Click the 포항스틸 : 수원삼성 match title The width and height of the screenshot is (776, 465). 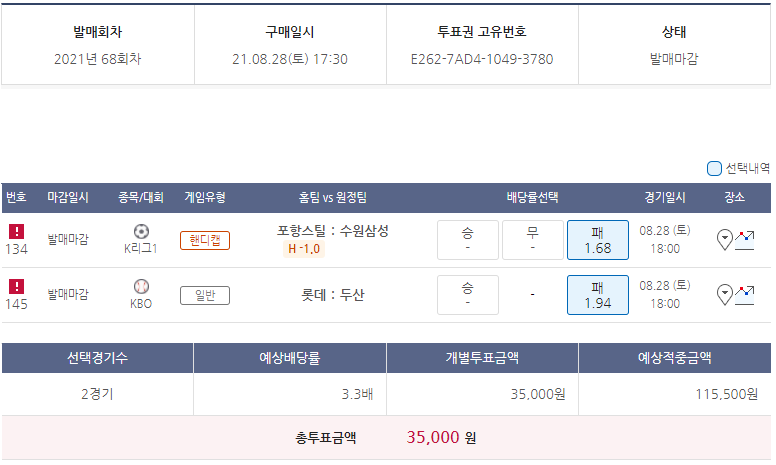333,231
